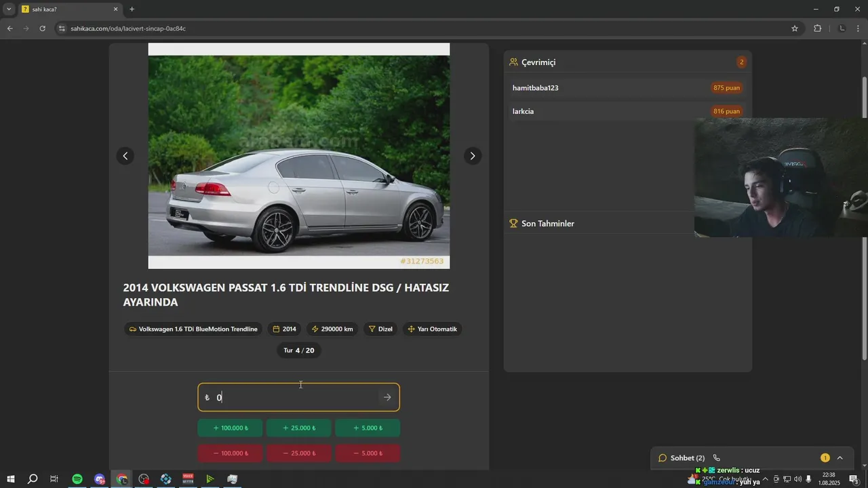
Task: Select the sahi kaca? browser tab
Action: 70,9
